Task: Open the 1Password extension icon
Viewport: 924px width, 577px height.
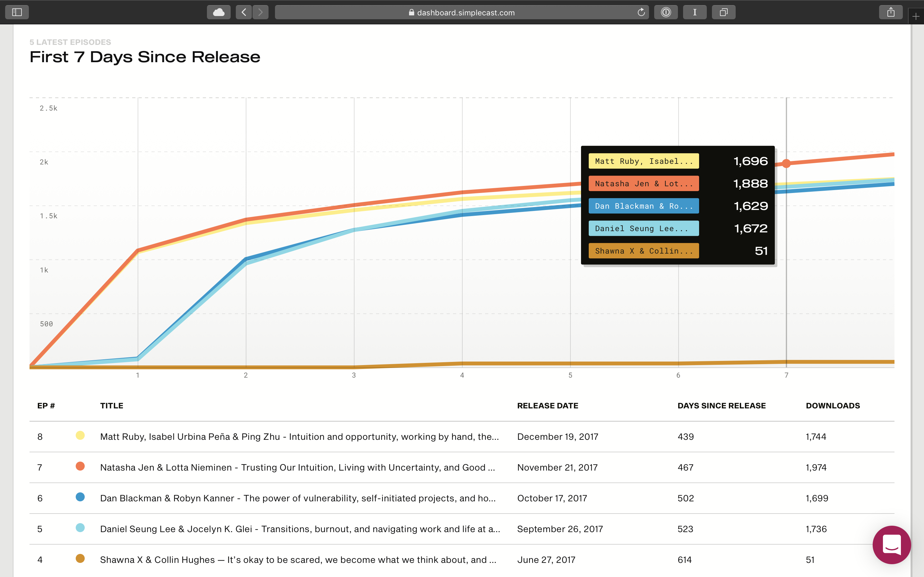Action: [x=665, y=12]
